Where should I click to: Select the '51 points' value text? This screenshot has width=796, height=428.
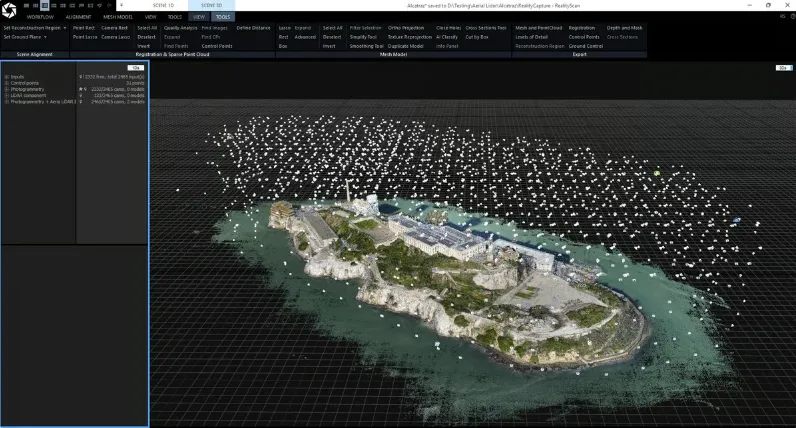point(135,83)
